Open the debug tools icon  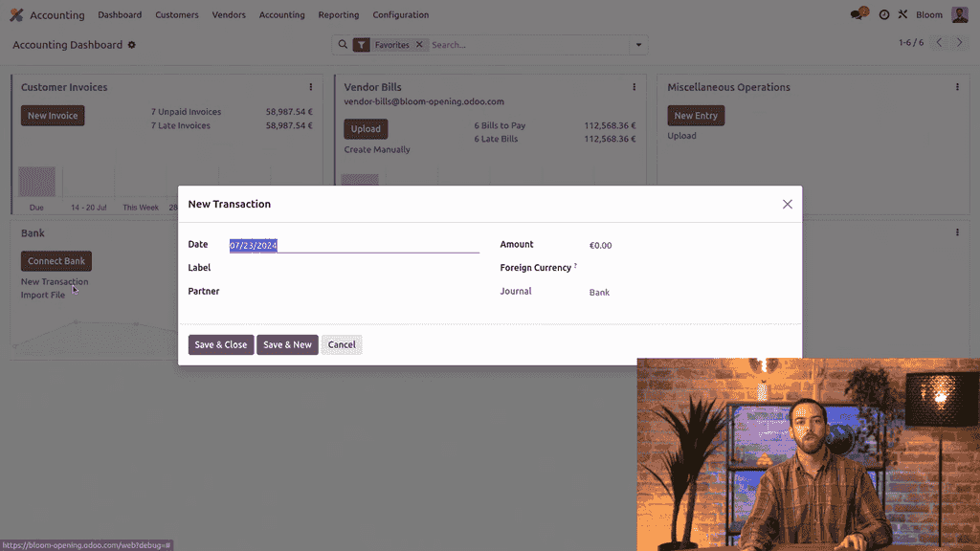point(902,14)
